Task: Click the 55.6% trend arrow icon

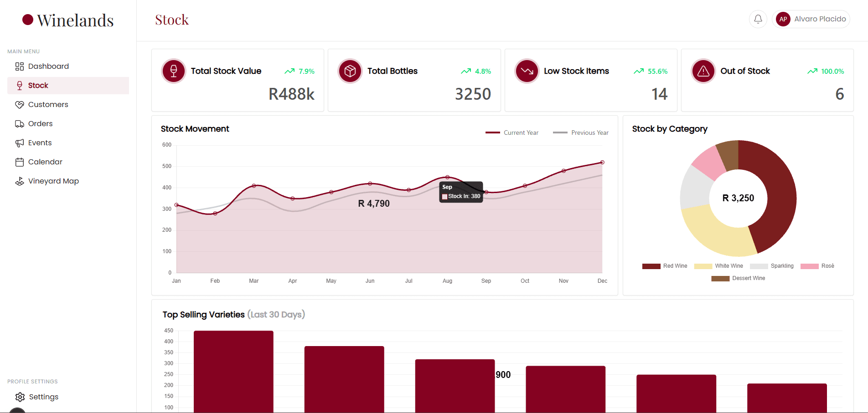Action: click(639, 71)
